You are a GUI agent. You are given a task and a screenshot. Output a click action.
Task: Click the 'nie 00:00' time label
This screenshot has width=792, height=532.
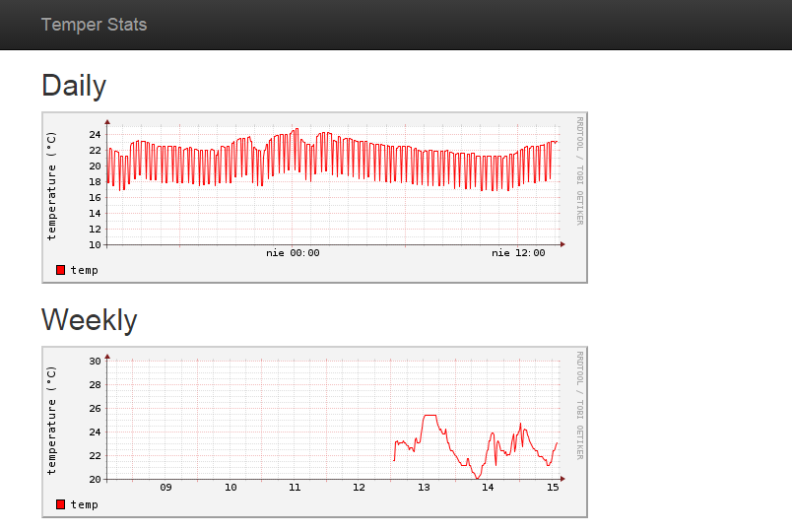coord(293,252)
